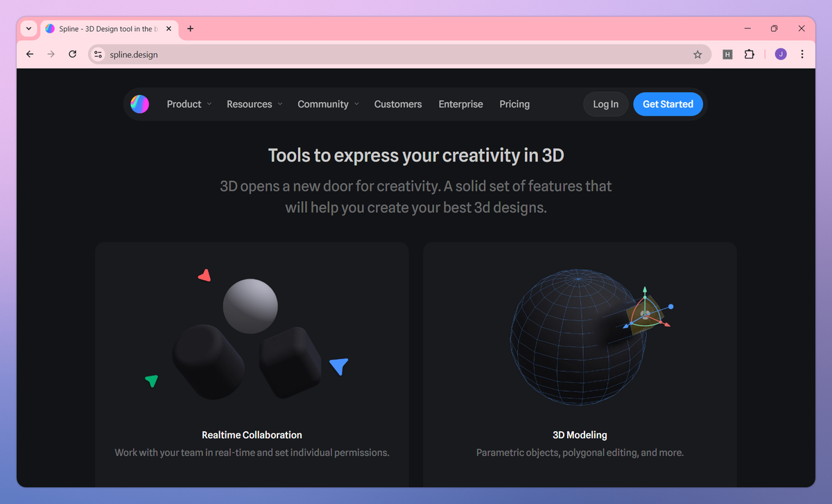The width and height of the screenshot is (832, 504).
Task: Switch to the Spline browser tab
Action: coord(104,28)
